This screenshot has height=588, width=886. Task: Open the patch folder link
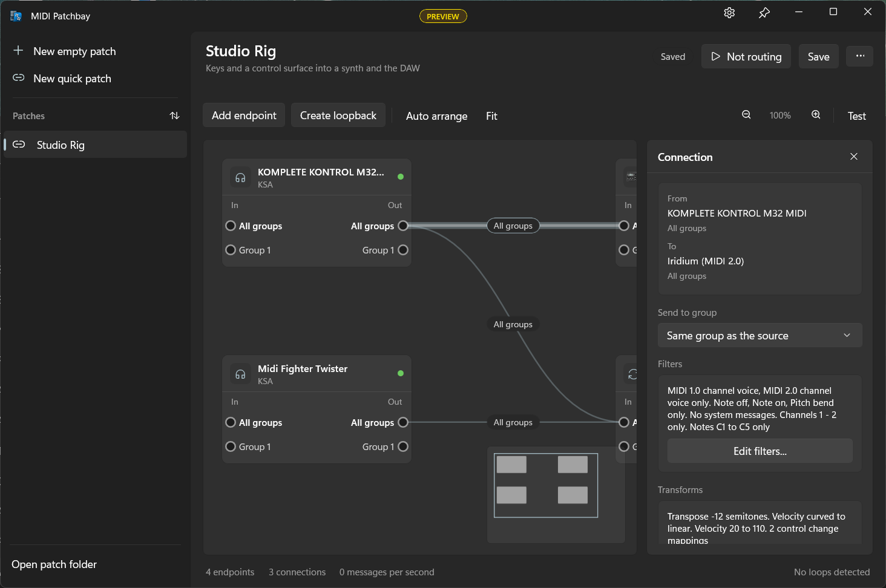(x=54, y=564)
